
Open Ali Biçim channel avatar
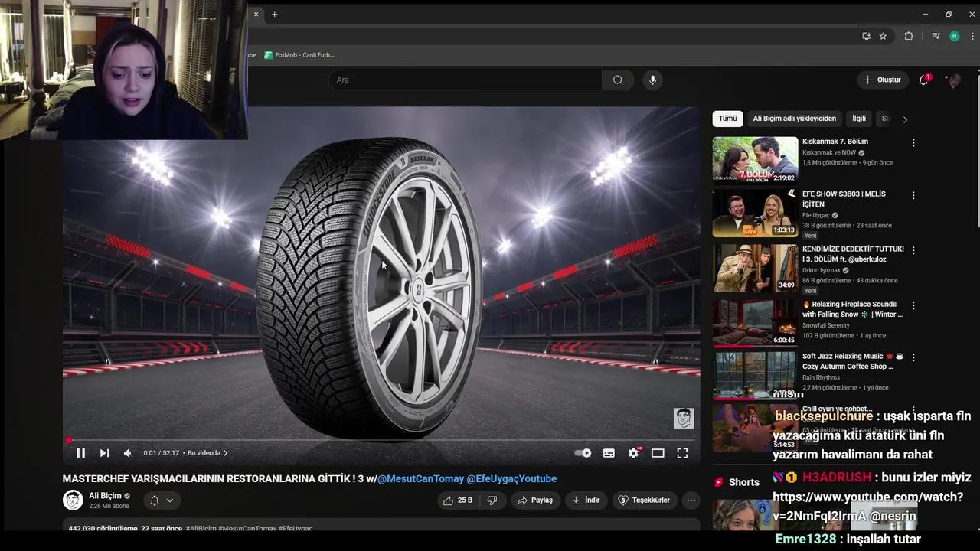(x=73, y=500)
